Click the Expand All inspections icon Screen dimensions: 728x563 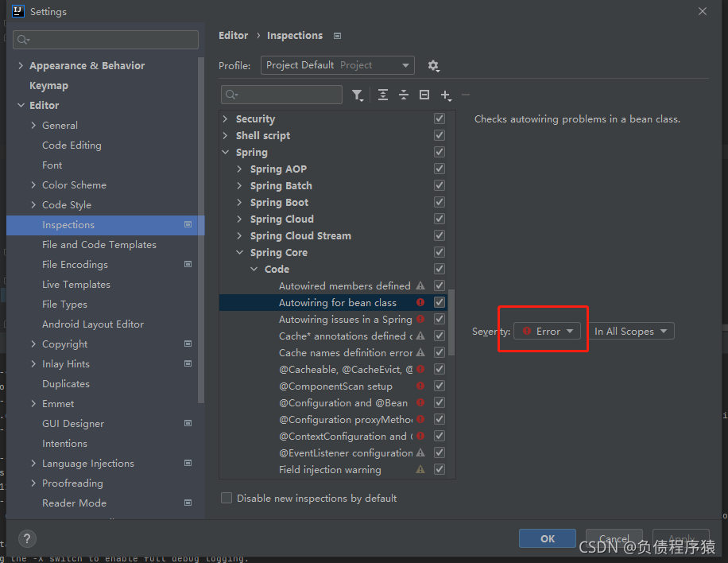tap(383, 95)
